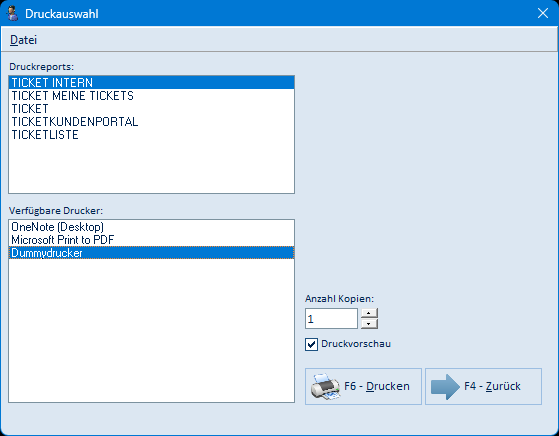Increase copies with the up spinner arrow
This screenshot has width=559, height=436.
pos(369,313)
